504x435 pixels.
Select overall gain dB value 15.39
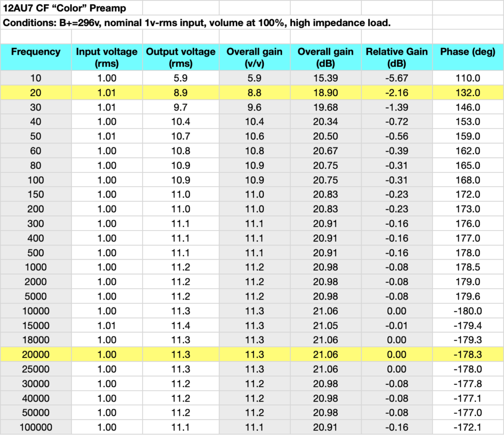click(326, 78)
